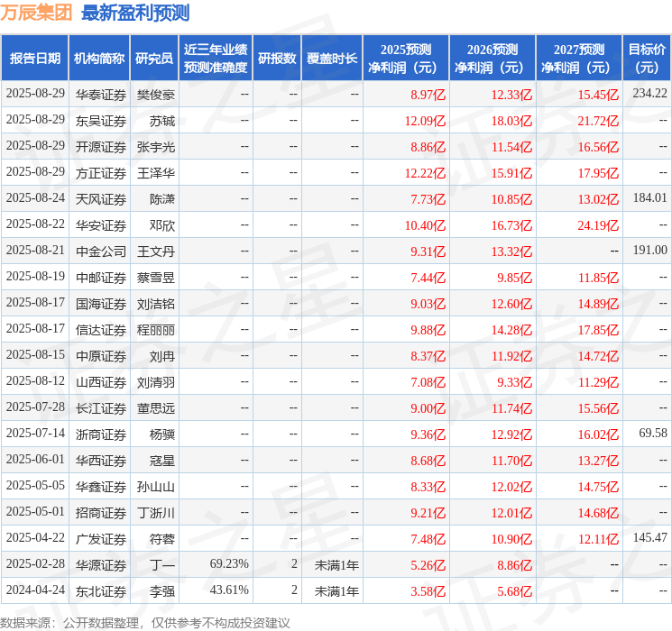Open the 广发证券 institution entry

click(x=101, y=538)
